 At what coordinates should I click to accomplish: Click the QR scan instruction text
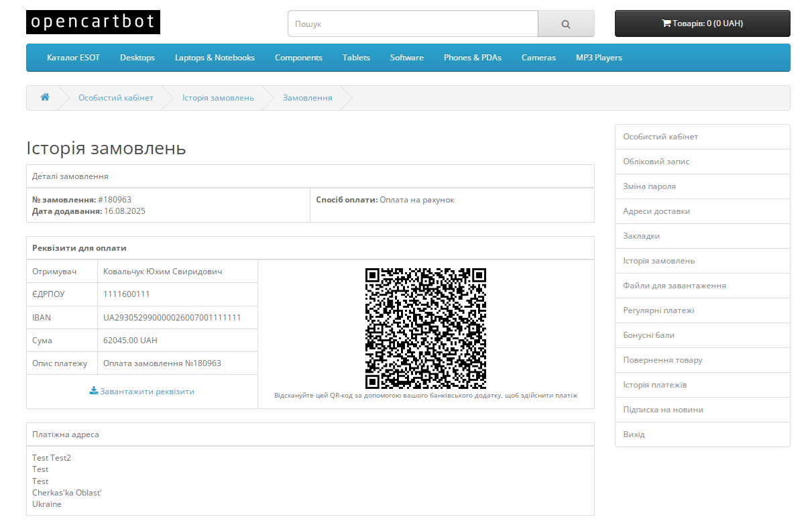[426, 396]
